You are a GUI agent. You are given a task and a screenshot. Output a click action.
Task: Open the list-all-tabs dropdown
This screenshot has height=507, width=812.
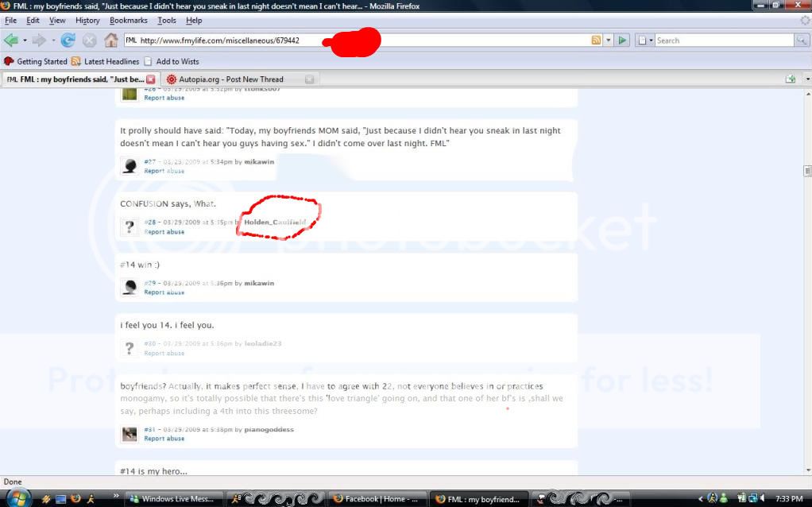(807, 79)
